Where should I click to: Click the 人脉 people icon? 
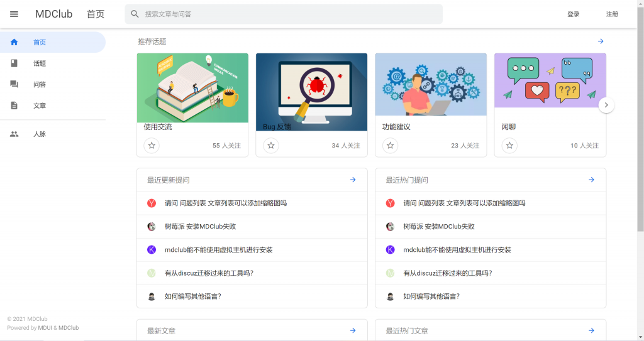point(14,134)
